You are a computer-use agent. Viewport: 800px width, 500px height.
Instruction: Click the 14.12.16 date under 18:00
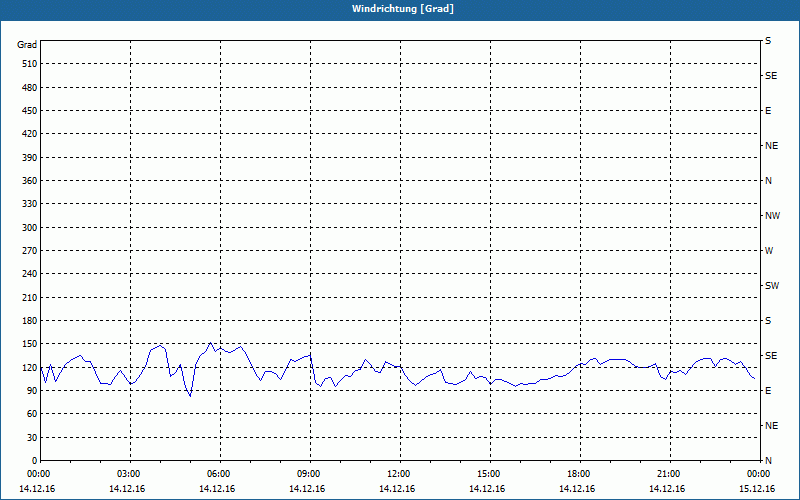577,489
